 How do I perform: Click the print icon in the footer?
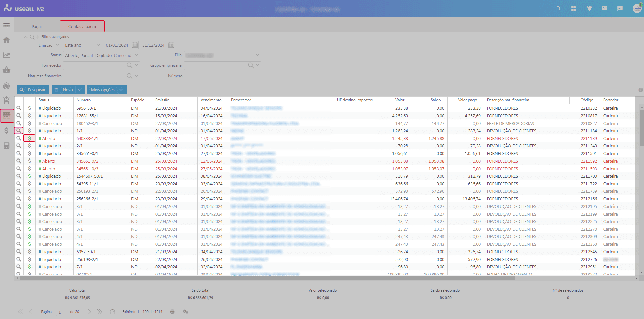172,312
